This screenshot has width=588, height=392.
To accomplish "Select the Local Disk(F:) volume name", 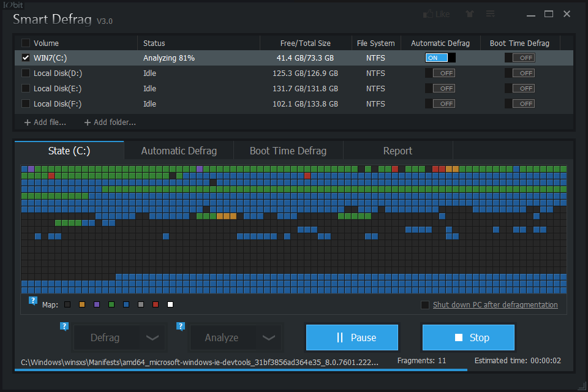I will tap(58, 104).
